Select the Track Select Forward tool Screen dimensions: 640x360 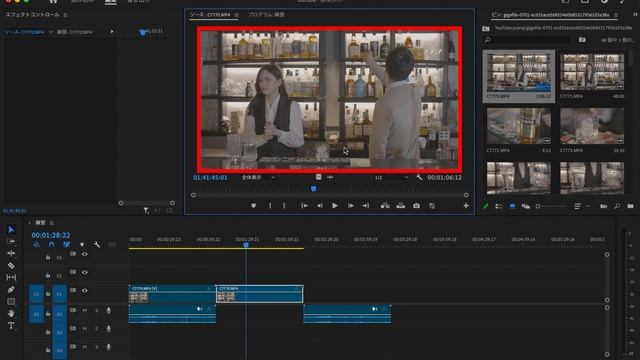11,241
